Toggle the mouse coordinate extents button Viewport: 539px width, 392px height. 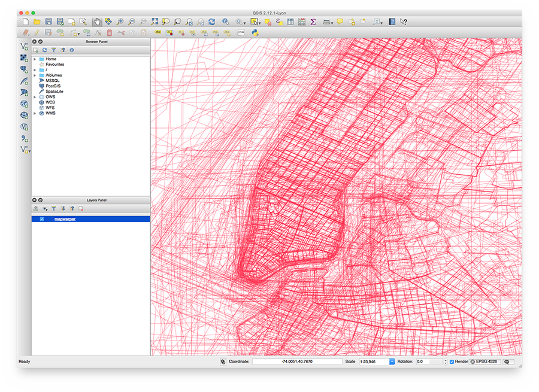(223, 361)
